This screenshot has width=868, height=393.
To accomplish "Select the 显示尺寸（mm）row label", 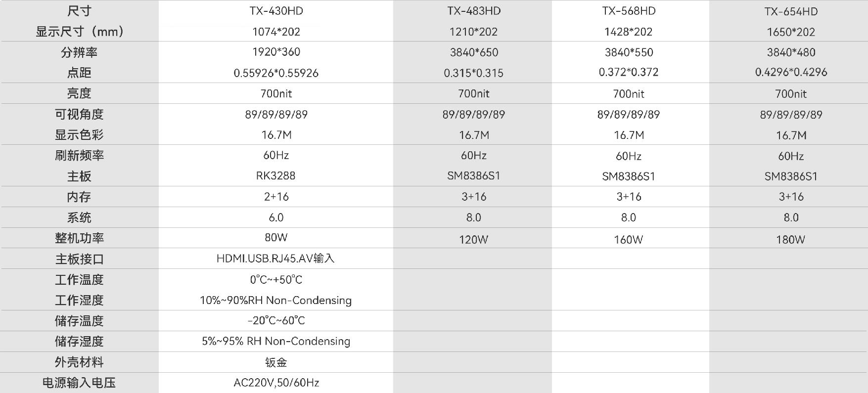I will (x=79, y=32).
